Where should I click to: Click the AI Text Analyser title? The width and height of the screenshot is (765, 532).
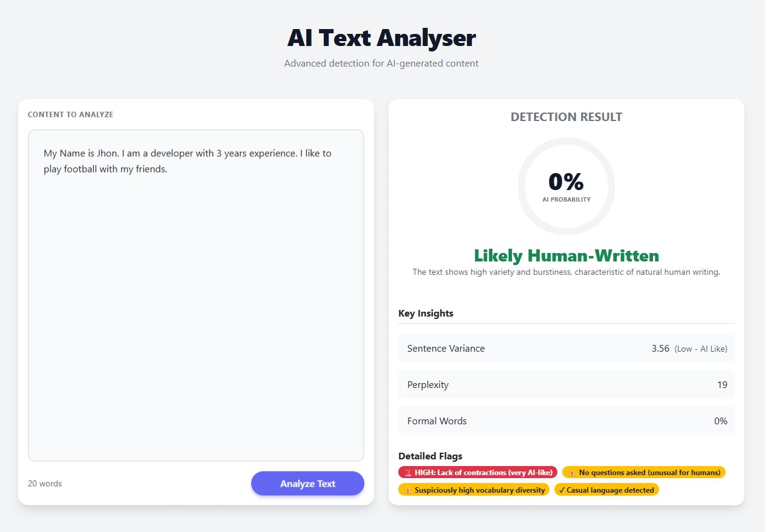tap(382, 38)
